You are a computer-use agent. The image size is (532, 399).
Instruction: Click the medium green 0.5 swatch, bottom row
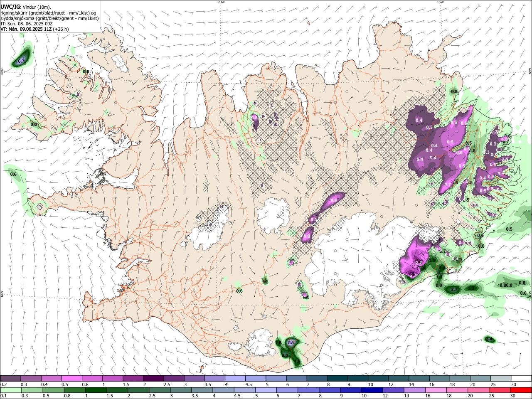tap(53, 390)
